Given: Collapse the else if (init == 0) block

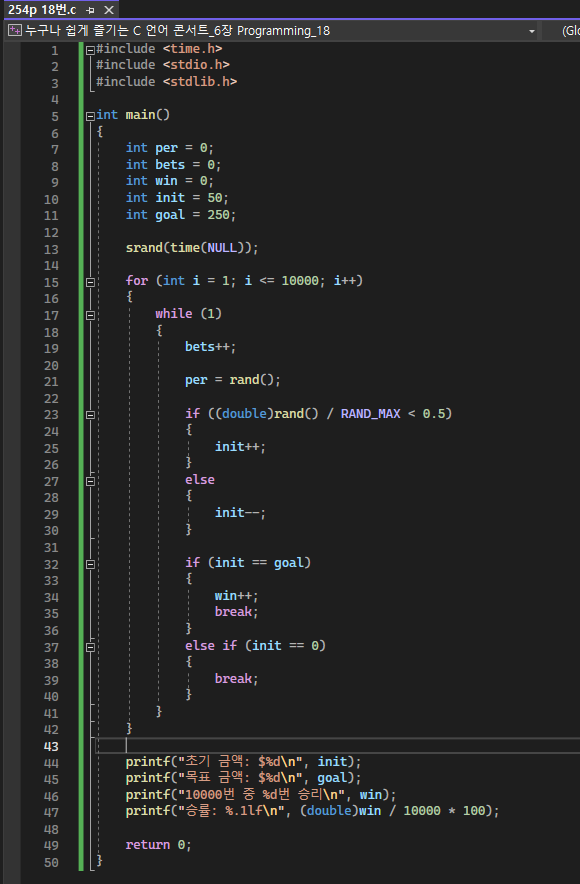Looking at the screenshot, I should coord(90,647).
